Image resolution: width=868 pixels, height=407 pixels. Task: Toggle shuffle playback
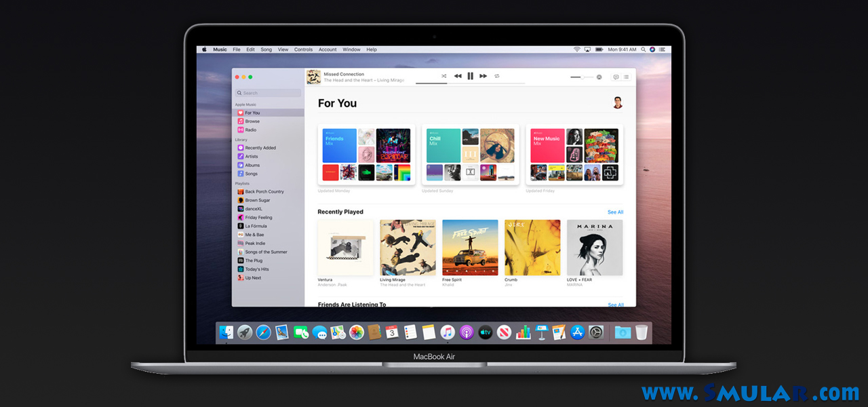tap(443, 77)
